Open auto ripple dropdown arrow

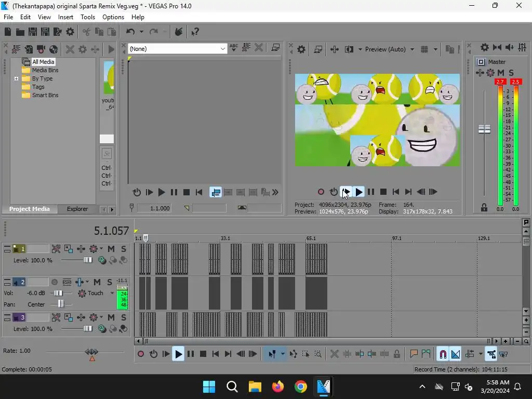point(481,354)
